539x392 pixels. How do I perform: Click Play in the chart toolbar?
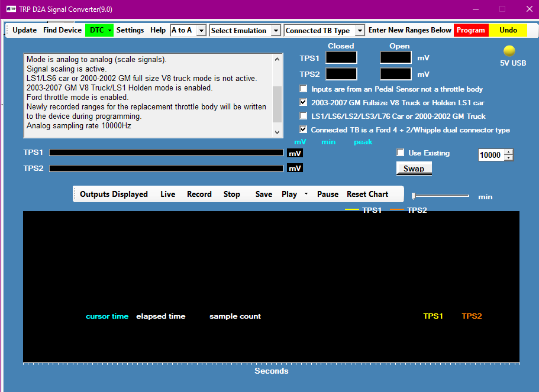[289, 194]
